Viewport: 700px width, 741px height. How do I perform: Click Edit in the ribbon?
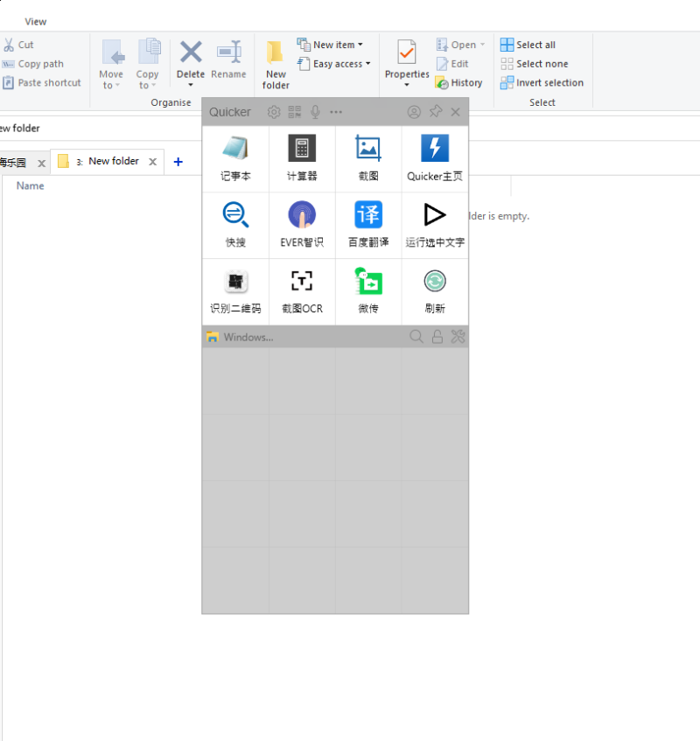[452, 64]
